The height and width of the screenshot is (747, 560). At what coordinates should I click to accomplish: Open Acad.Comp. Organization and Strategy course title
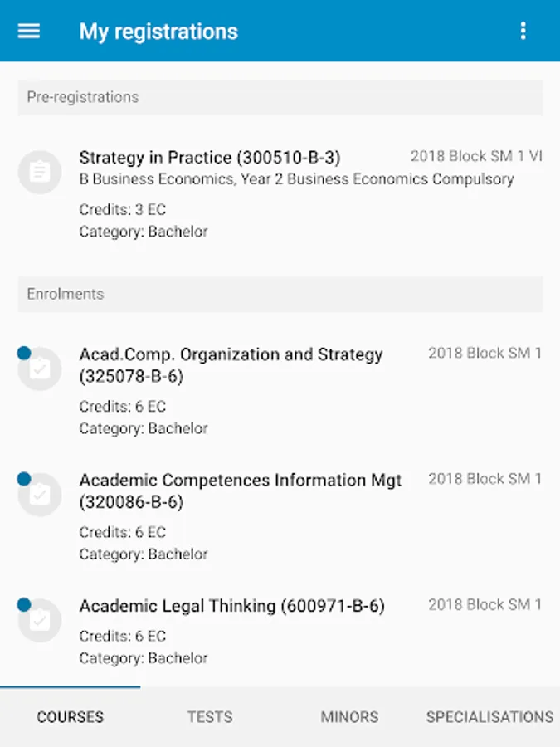tap(231, 365)
